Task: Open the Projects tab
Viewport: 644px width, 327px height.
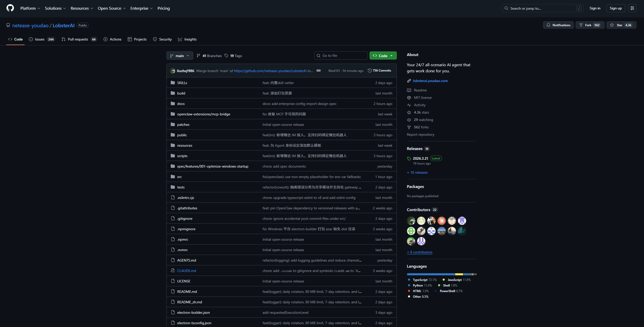Action: (x=137, y=39)
